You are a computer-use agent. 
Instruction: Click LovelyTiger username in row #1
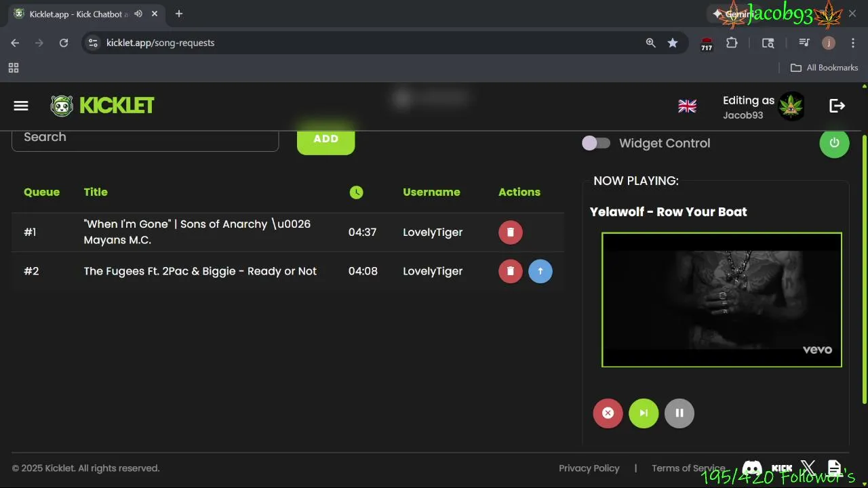(433, 232)
